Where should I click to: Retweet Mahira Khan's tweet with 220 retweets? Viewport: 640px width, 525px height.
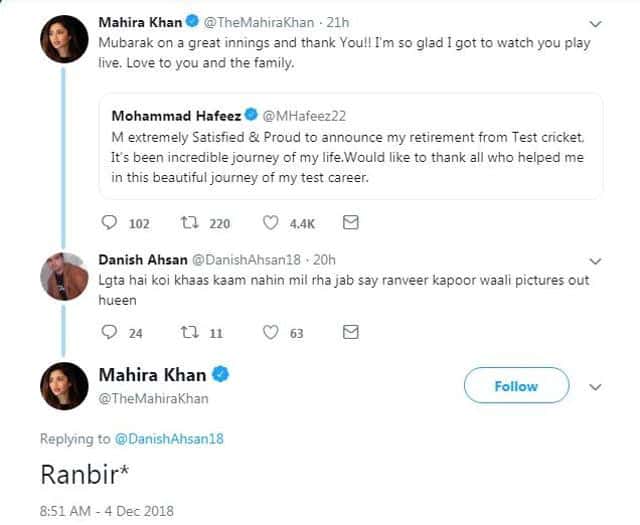pyautogui.click(x=190, y=223)
